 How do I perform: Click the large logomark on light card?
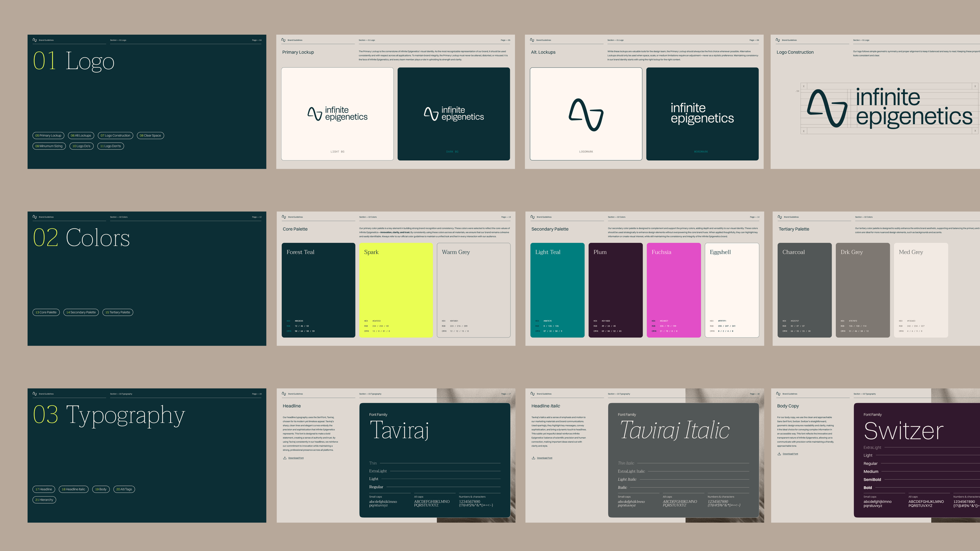[586, 114]
